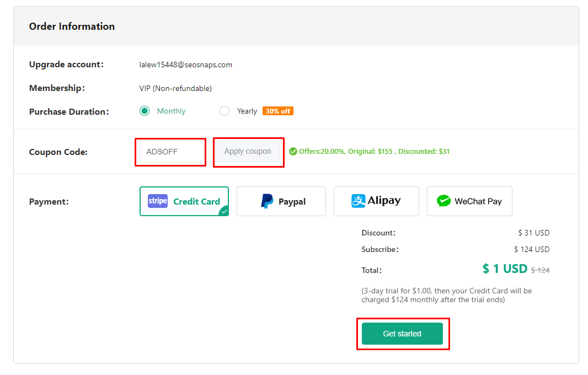Focus the Coupon Code input field

click(171, 152)
